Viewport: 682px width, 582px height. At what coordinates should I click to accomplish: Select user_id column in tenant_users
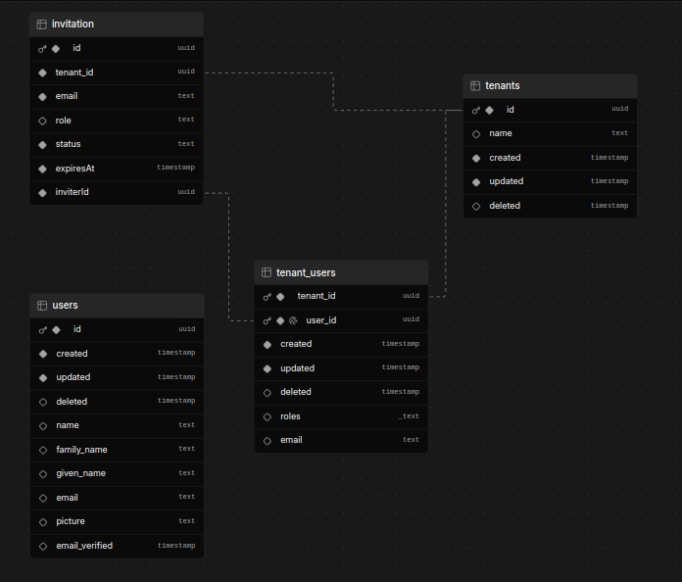click(x=341, y=321)
